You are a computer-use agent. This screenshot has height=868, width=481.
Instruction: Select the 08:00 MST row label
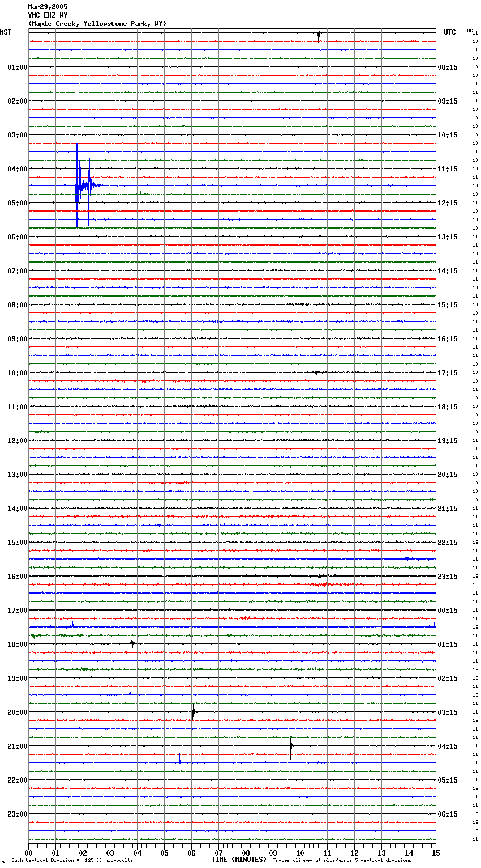point(18,305)
